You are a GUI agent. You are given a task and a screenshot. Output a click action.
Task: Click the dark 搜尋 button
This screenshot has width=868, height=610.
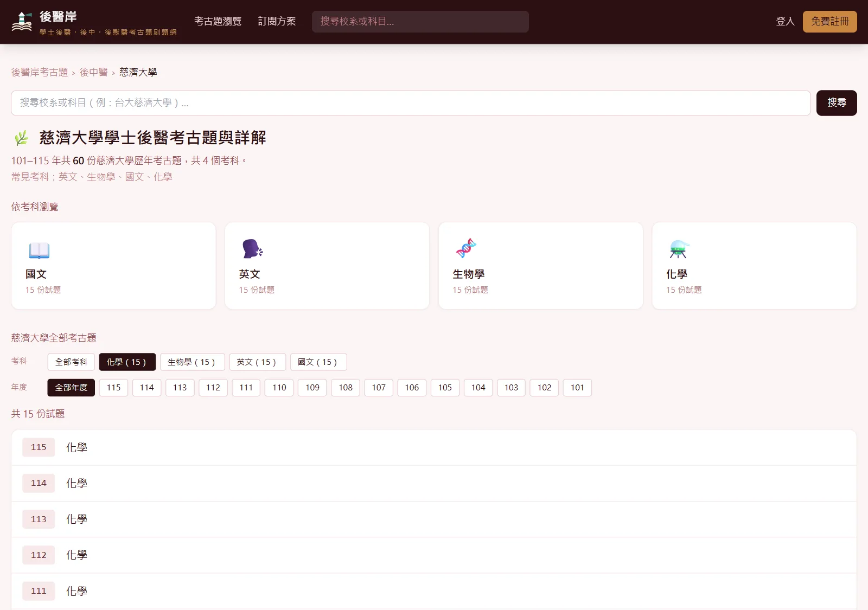[x=837, y=103]
